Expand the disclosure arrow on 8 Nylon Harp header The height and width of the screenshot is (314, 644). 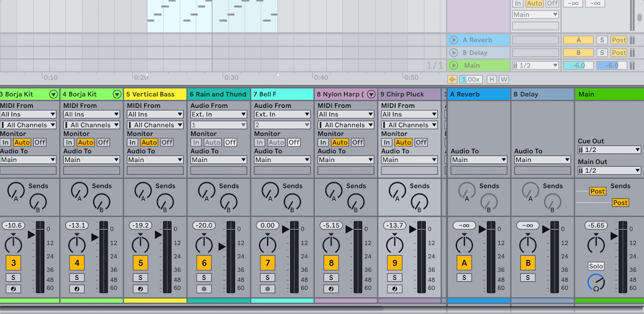pos(371,94)
